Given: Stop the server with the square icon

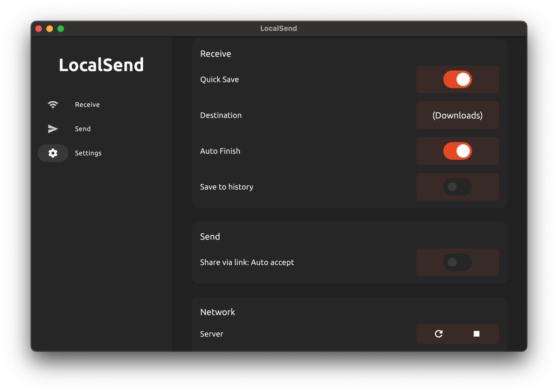Looking at the screenshot, I should click(476, 334).
